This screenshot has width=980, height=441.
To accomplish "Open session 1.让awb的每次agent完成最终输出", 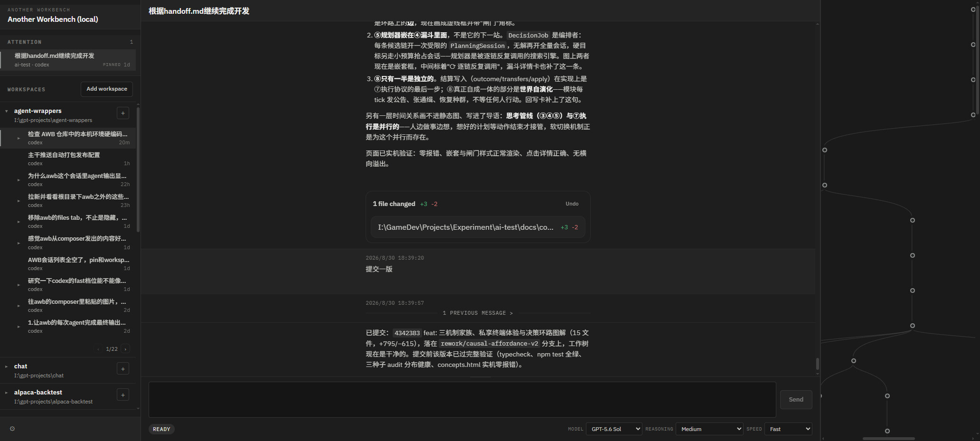I will click(68, 326).
